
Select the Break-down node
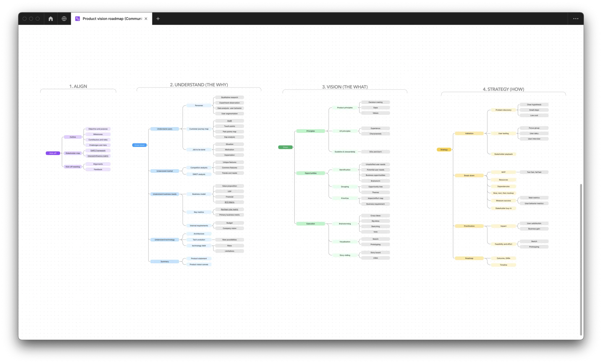[469, 176]
